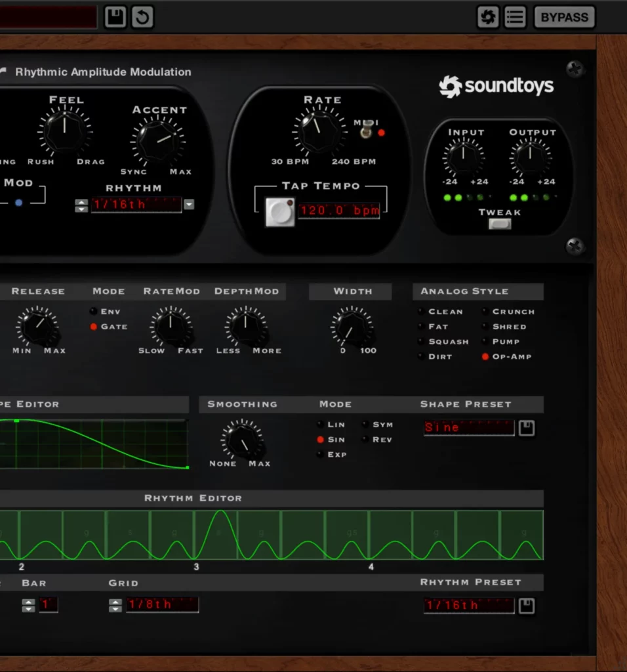Flip the MIDI toggle switch
This screenshot has height=672, width=627.
click(x=365, y=131)
